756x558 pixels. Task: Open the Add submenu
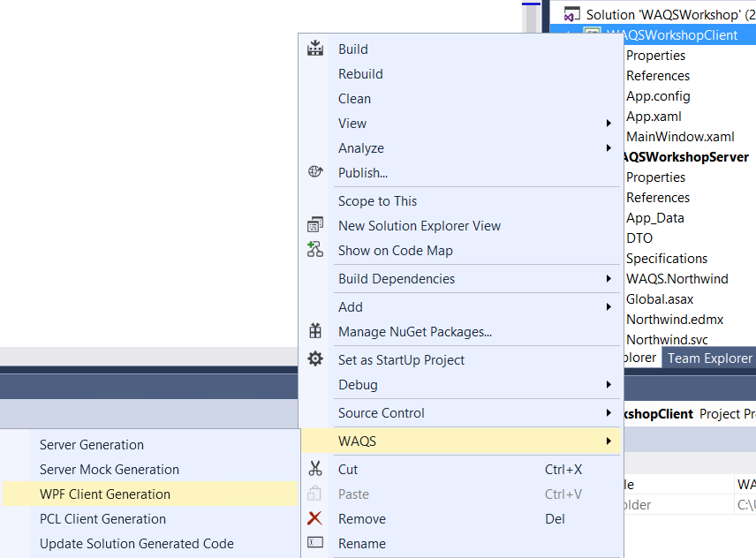[x=461, y=307]
